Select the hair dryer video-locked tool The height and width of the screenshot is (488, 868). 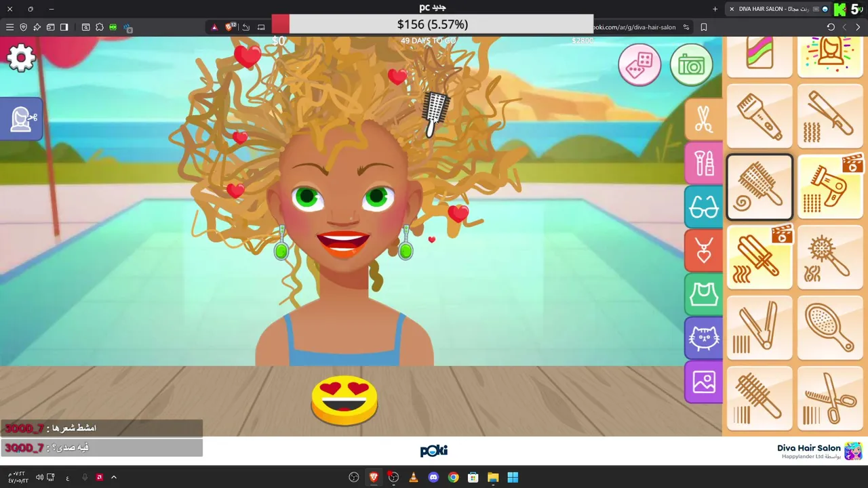pyautogui.click(x=830, y=187)
